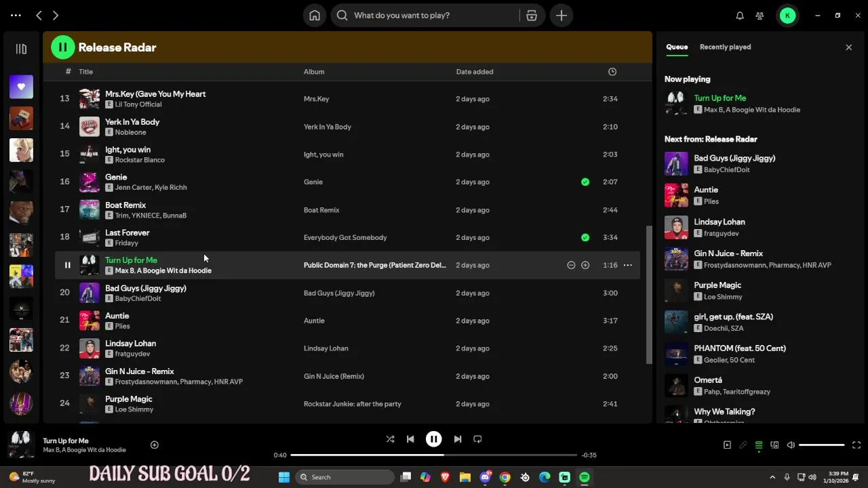Open Connect to a device icon
The width and height of the screenshot is (868, 488).
click(774, 445)
